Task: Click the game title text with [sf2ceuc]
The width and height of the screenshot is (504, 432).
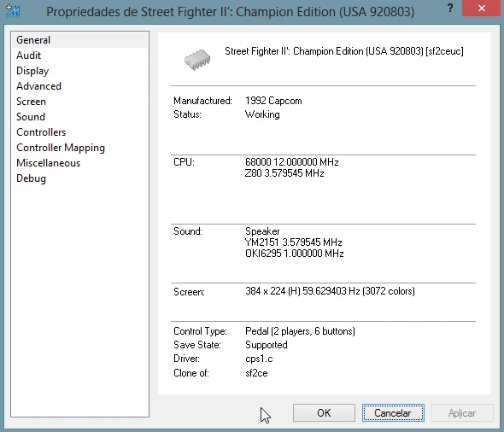Action: coord(344,51)
